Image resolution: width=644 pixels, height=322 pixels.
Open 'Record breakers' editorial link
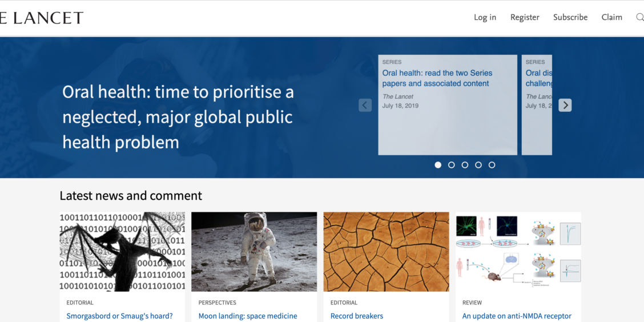(x=356, y=316)
